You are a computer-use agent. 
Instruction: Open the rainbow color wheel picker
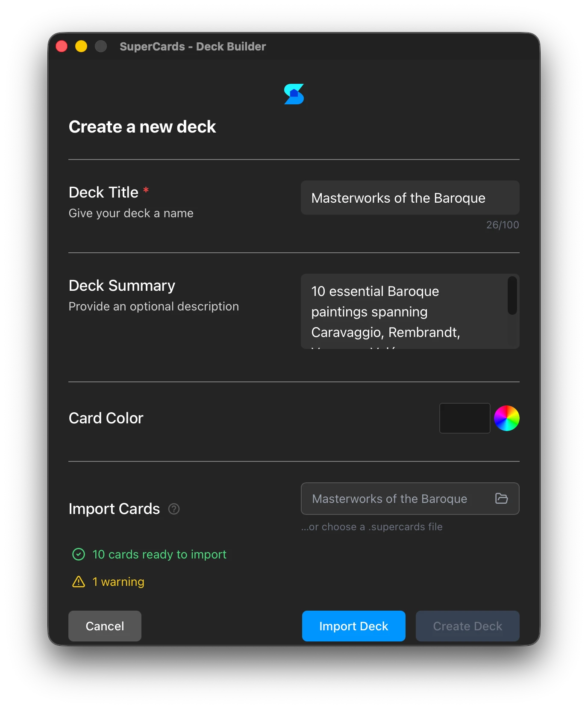click(x=507, y=418)
